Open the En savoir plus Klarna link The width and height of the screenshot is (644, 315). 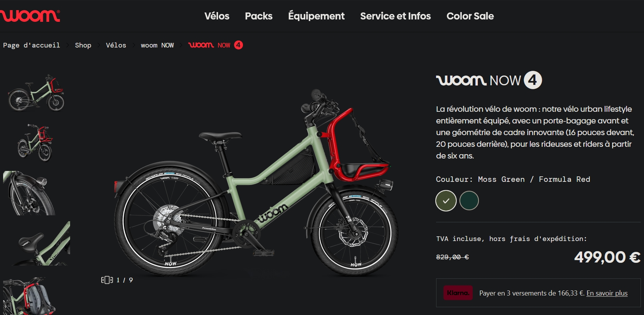pyautogui.click(x=607, y=293)
